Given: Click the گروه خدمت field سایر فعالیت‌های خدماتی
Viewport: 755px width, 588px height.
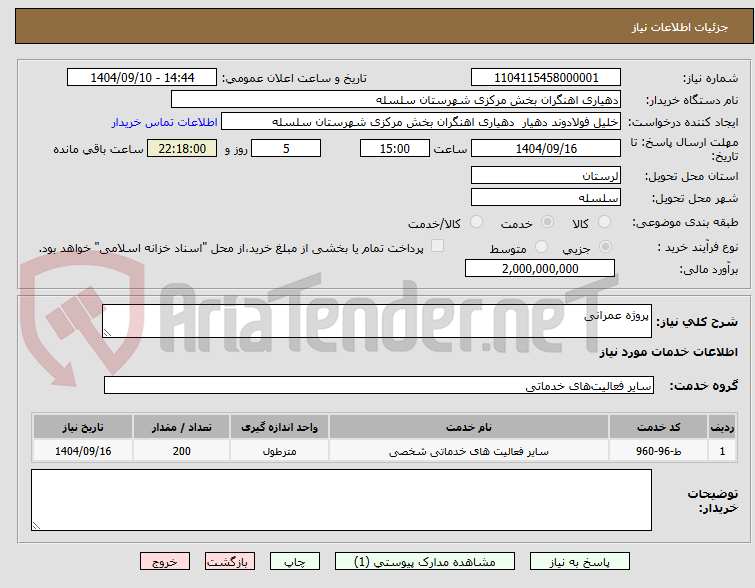Looking at the screenshot, I should pyautogui.click(x=379, y=385).
